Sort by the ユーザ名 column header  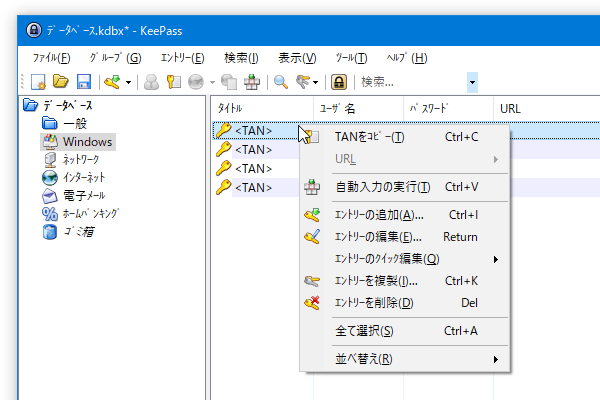pyautogui.click(x=358, y=109)
